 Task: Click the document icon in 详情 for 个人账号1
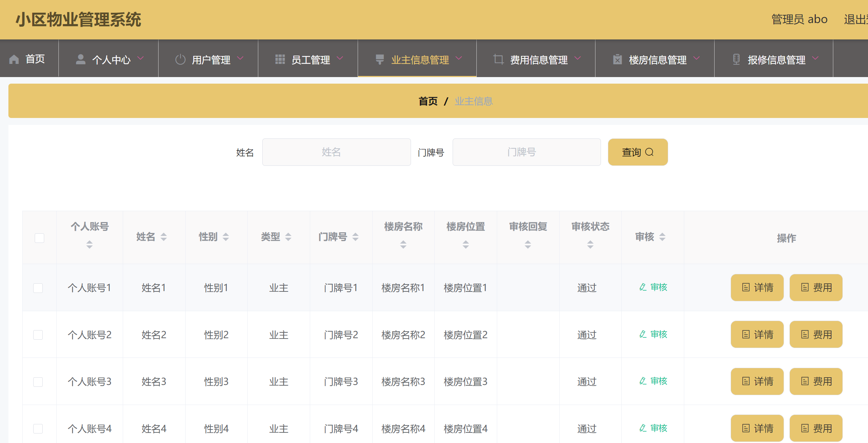point(746,287)
